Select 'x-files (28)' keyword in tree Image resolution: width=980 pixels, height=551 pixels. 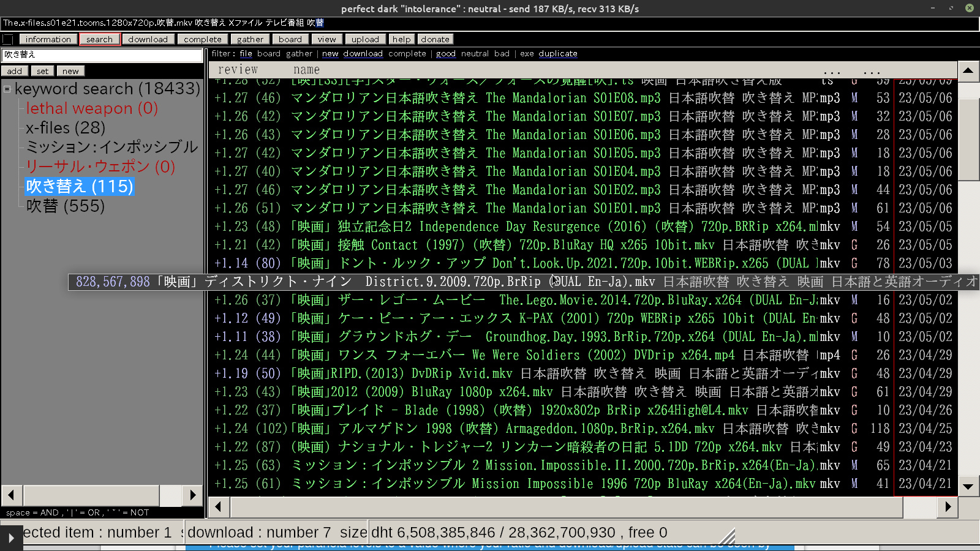[x=66, y=128]
